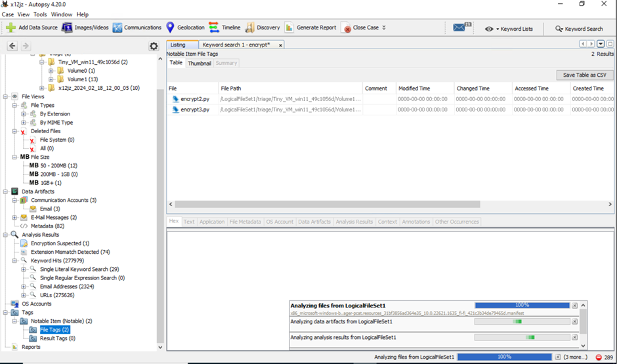
Task: Click Save Table as CSV button
Action: click(x=584, y=75)
